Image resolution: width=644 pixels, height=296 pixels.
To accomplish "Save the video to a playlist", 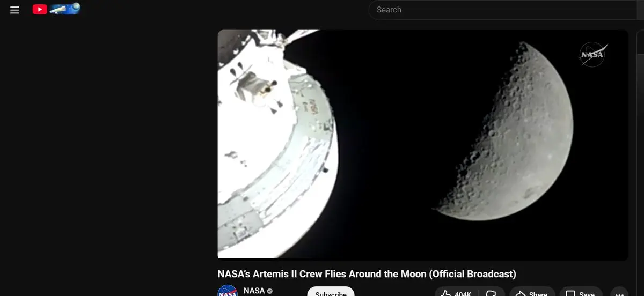I will [x=580, y=292].
